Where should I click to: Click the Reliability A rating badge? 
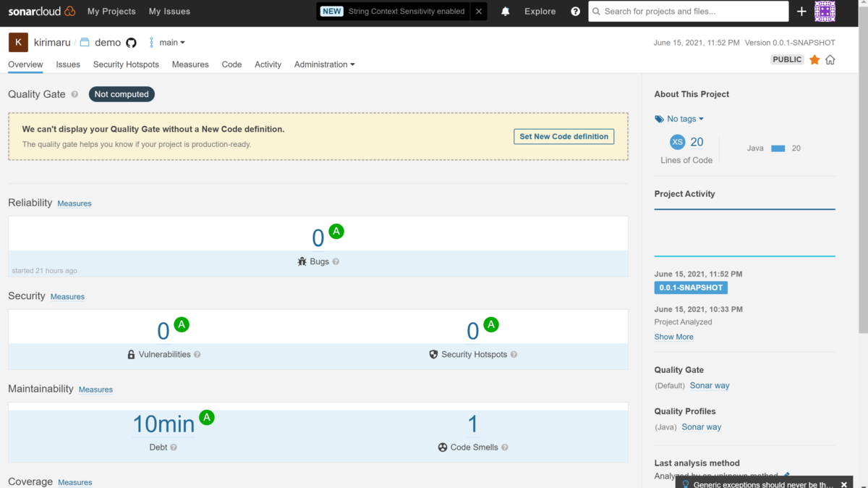pos(336,232)
